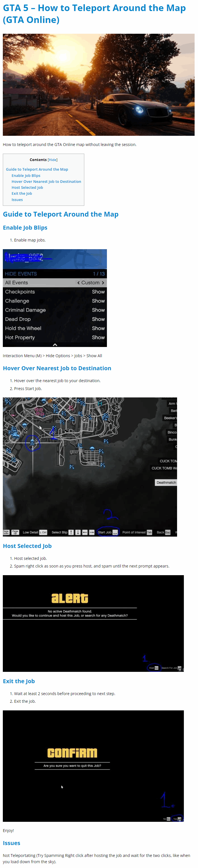
Task: Click the Select Blip up arrow key icon
Action: click(x=71, y=532)
